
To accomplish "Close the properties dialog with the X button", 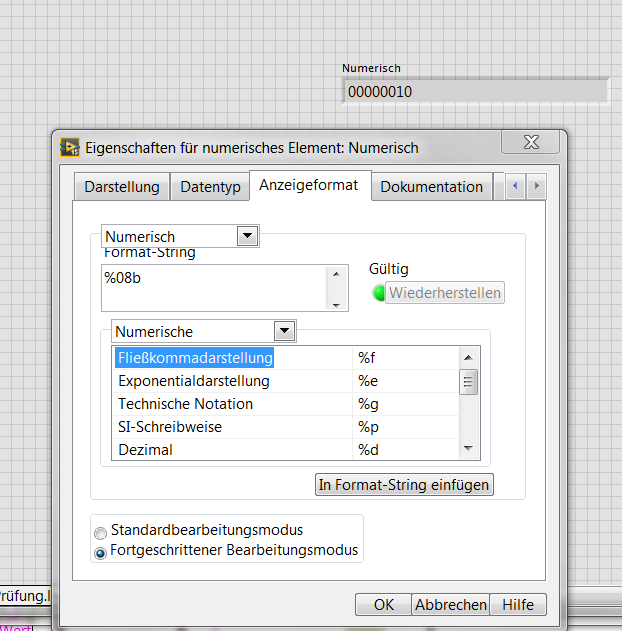I will (x=531, y=142).
